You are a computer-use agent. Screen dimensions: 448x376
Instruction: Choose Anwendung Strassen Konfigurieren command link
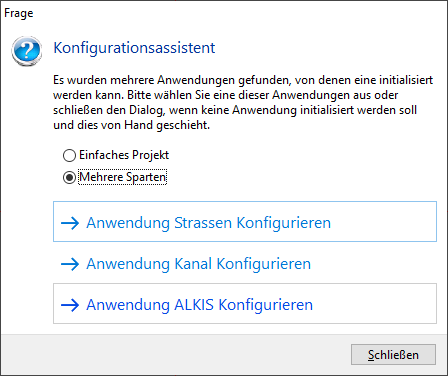point(245,221)
